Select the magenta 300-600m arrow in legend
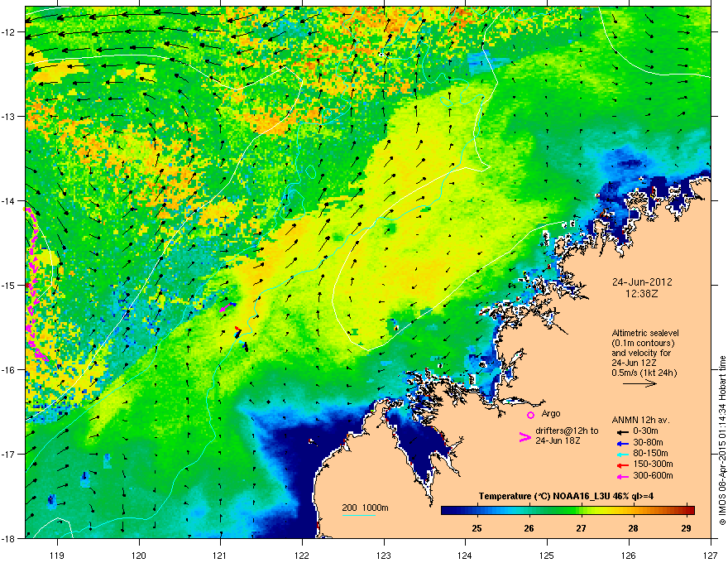This screenshot has height=563, width=728. pos(623,476)
